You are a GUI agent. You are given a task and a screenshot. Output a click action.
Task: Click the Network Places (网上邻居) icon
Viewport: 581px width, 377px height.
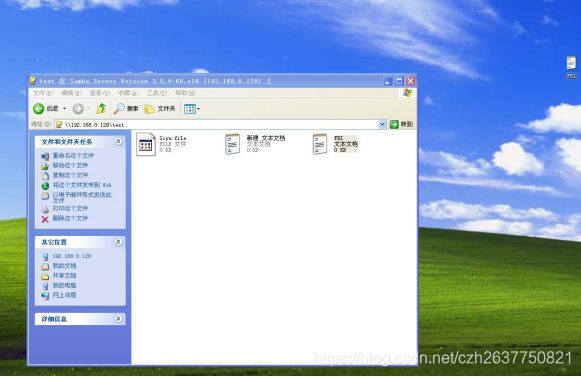point(45,296)
